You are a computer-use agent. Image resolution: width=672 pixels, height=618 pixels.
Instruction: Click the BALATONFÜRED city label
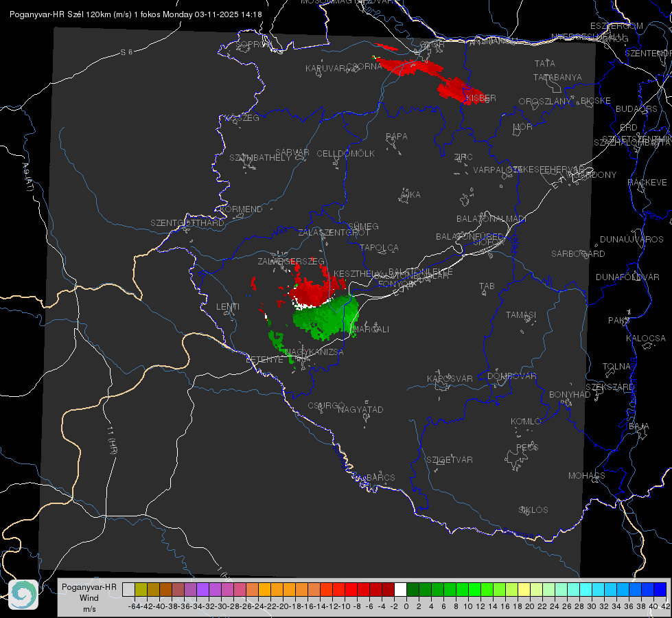[x=470, y=237]
